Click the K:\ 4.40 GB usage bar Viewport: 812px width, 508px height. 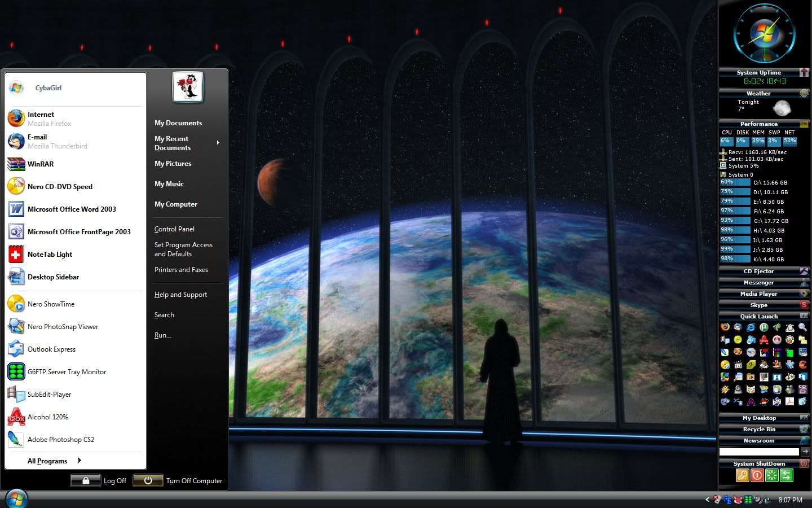tap(735, 259)
